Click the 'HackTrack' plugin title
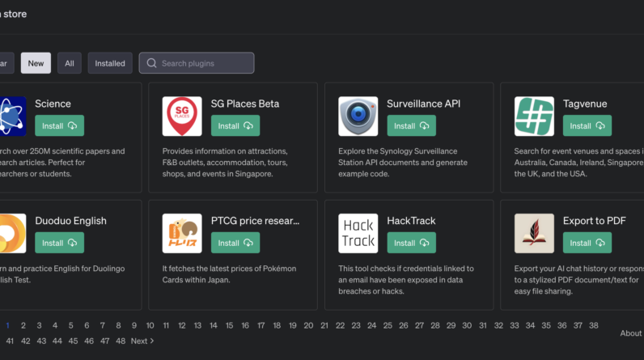The height and width of the screenshot is (360, 644). point(411,221)
